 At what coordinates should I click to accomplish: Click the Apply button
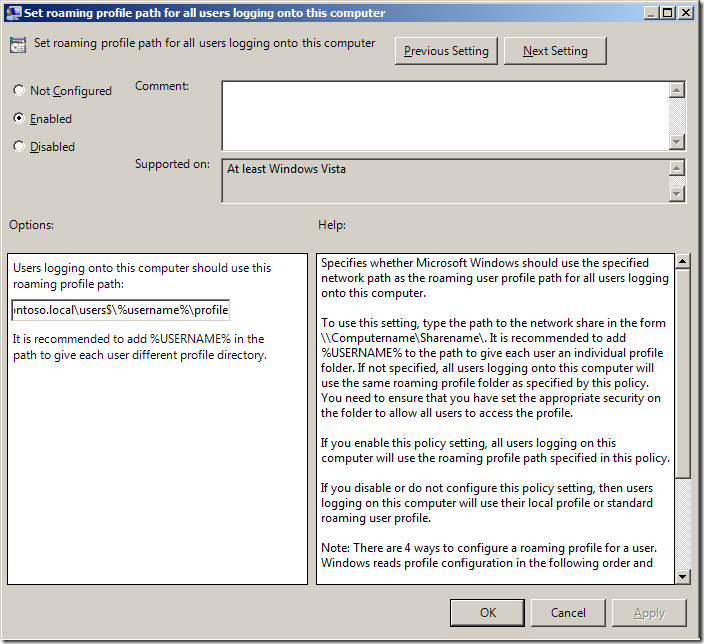(649, 612)
